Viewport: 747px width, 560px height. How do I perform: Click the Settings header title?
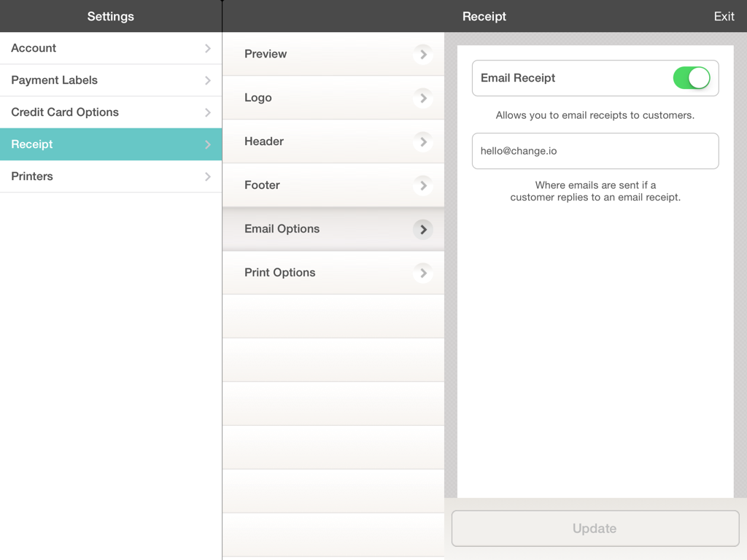click(111, 16)
